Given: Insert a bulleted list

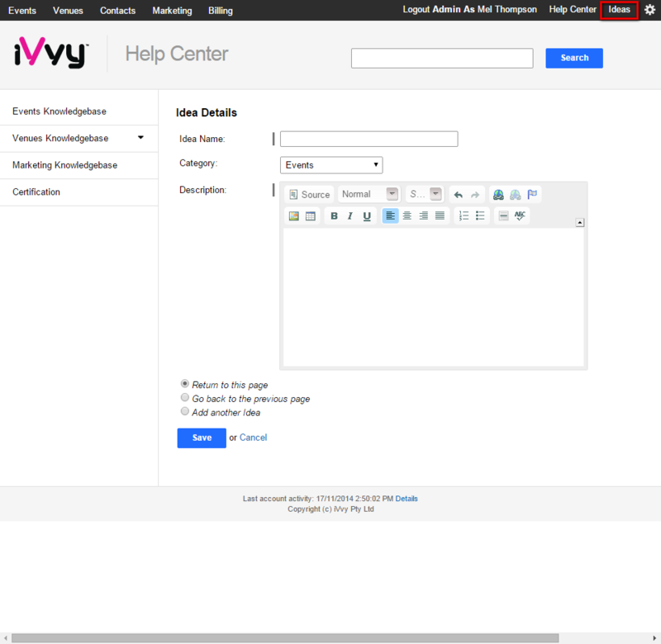Looking at the screenshot, I should point(480,216).
